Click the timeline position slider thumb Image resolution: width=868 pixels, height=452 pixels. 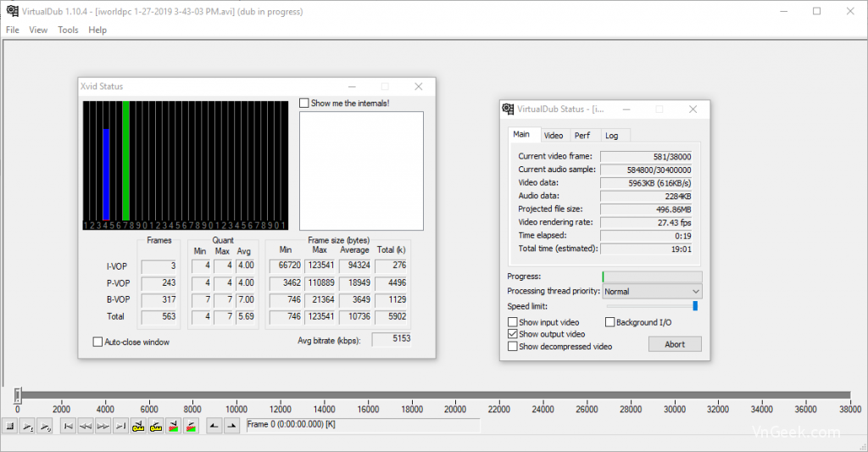click(18, 395)
